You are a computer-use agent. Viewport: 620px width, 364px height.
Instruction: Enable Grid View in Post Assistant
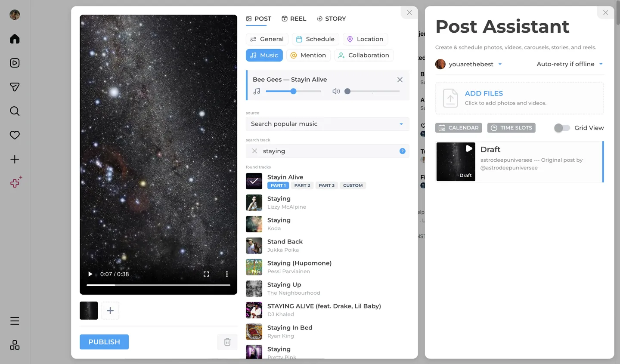click(x=562, y=128)
